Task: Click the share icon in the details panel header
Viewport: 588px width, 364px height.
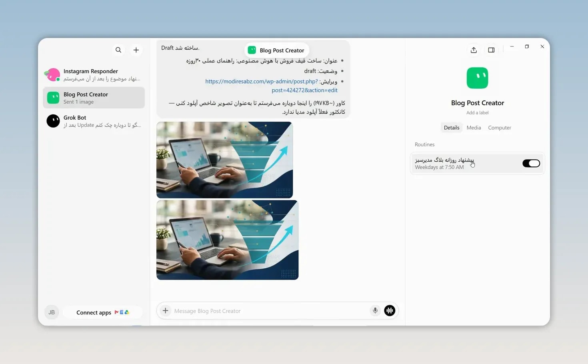Action: (474, 50)
